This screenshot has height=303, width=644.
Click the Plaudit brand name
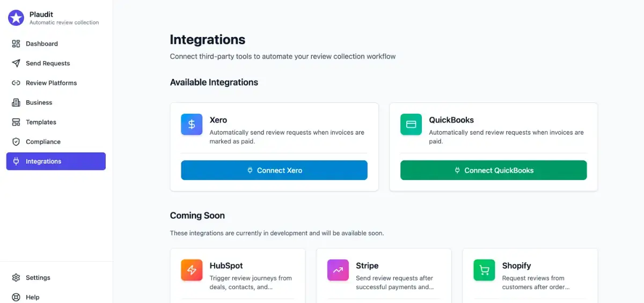41,14
